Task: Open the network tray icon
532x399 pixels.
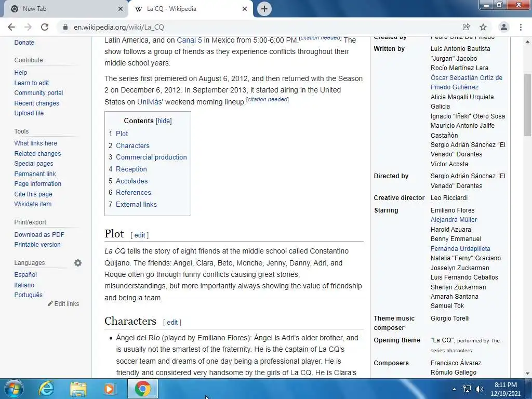Action: pos(467,389)
